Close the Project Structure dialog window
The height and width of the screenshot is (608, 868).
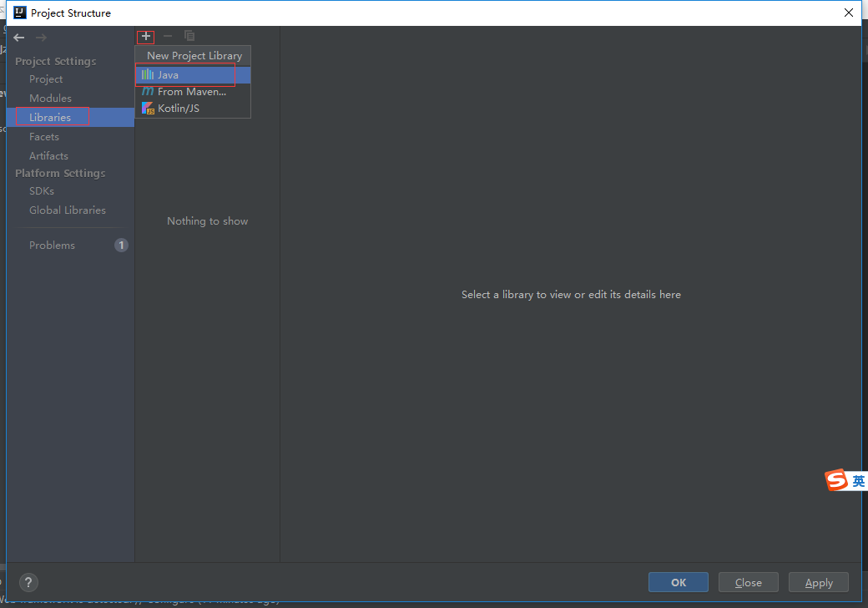point(849,13)
